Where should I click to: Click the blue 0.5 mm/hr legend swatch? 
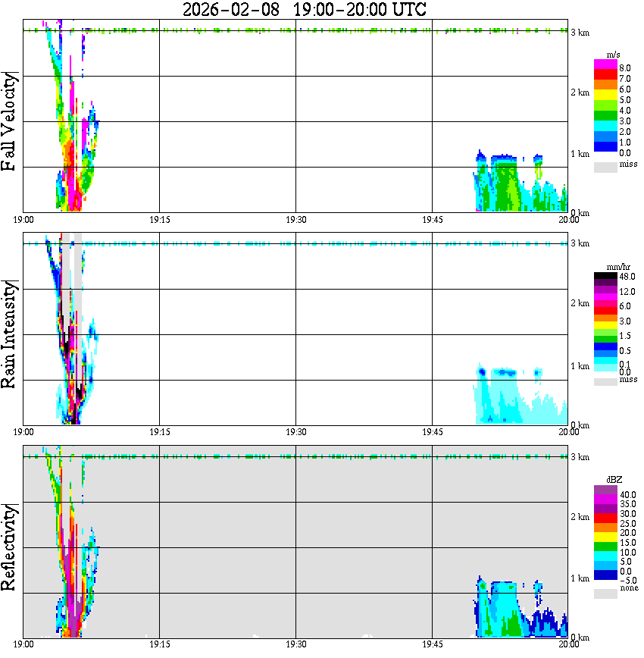pyautogui.click(x=605, y=346)
